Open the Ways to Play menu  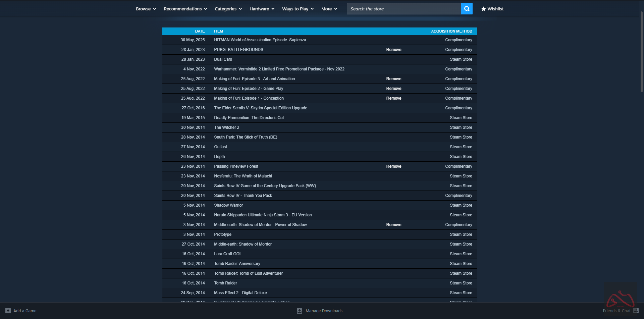(298, 9)
